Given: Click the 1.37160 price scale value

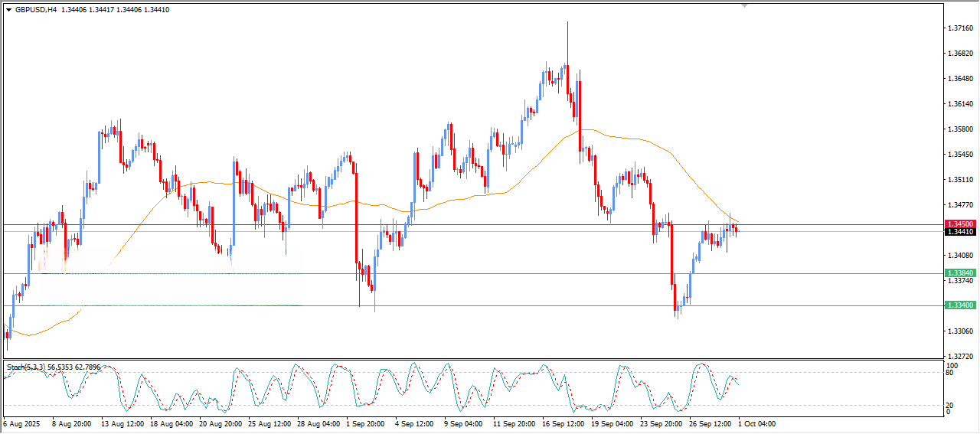Looking at the screenshot, I should [x=960, y=28].
